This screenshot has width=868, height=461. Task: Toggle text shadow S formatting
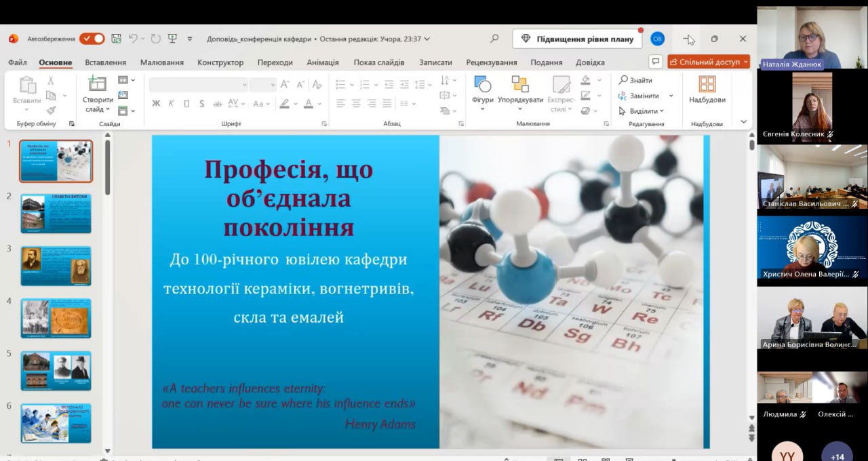202,104
